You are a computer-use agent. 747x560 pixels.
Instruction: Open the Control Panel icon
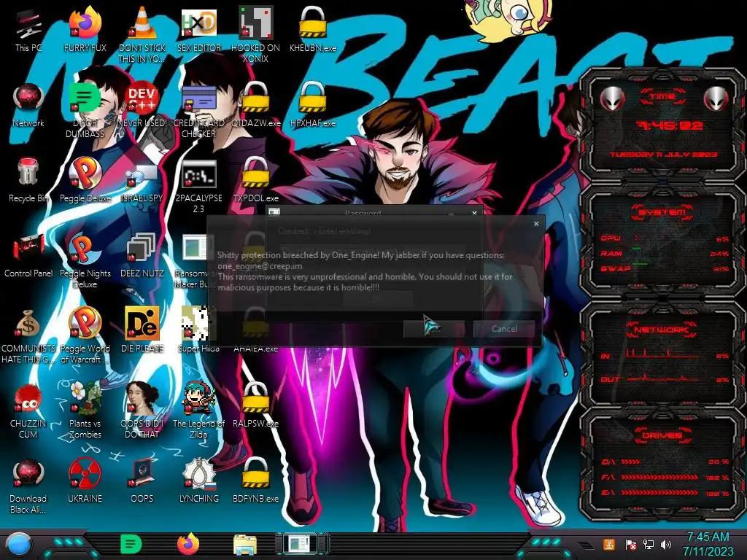pos(28,255)
